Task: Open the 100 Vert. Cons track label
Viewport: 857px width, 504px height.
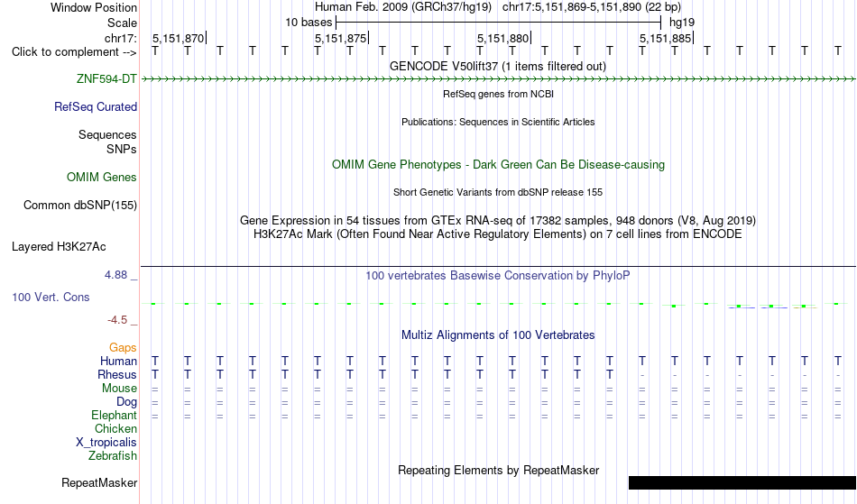Action: point(51,297)
